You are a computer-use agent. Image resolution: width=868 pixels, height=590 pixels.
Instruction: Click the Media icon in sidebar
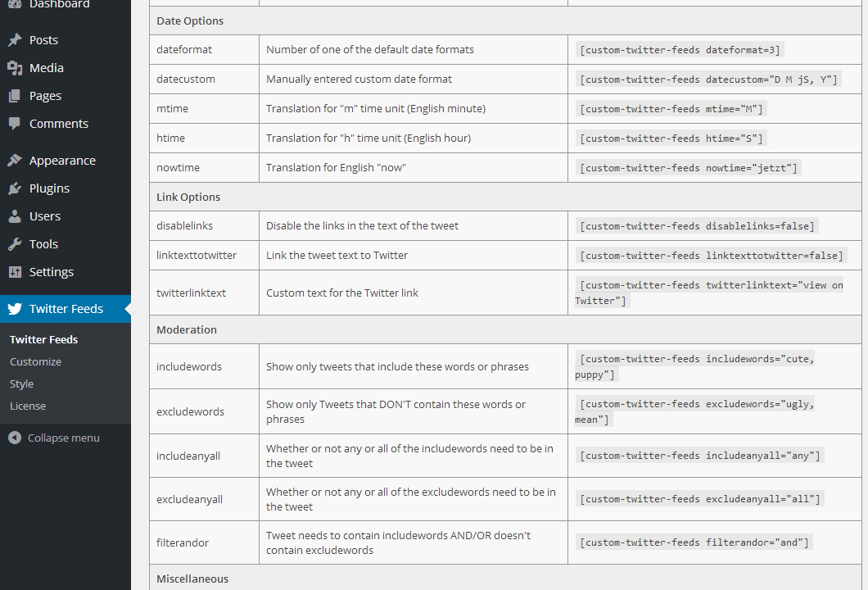tap(15, 68)
